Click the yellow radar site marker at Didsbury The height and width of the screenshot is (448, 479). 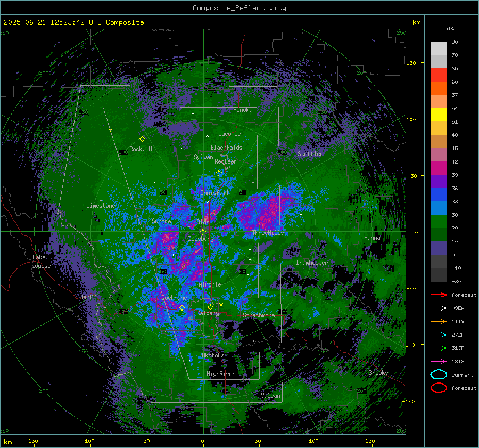pos(203,232)
